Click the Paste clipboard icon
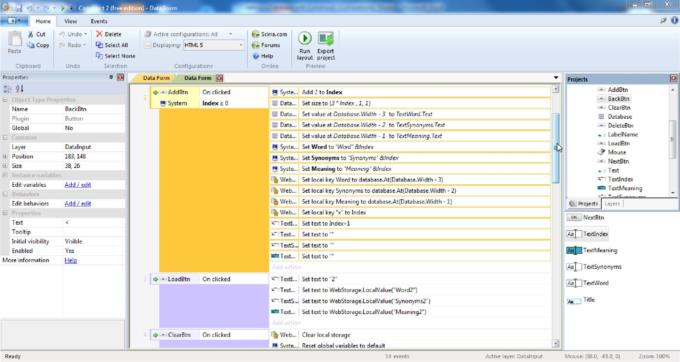This screenshot has width=680, height=362. (x=15, y=39)
